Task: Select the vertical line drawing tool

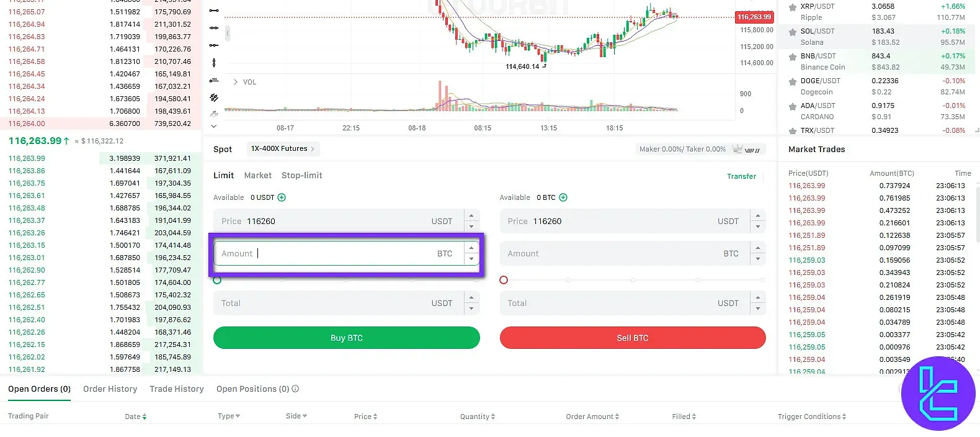Action: tap(214, 63)
